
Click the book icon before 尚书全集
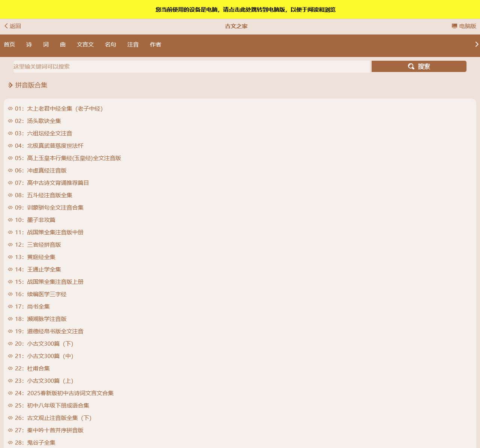click(x=10, y=306)
